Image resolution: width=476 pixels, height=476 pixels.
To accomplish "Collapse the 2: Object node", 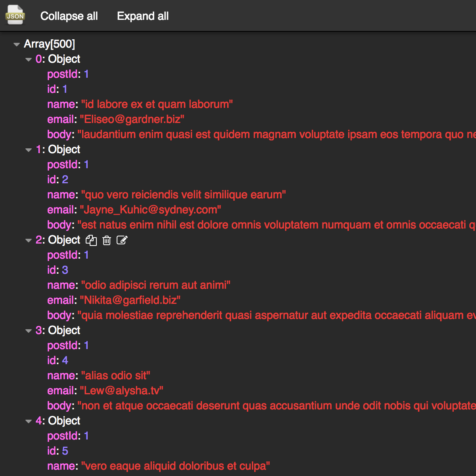I will point(28,240).
